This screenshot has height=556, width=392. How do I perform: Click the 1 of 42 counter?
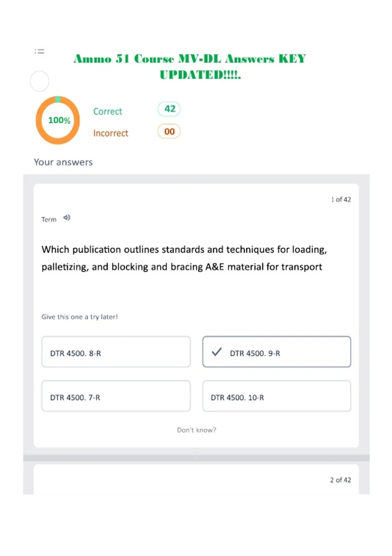341,200
